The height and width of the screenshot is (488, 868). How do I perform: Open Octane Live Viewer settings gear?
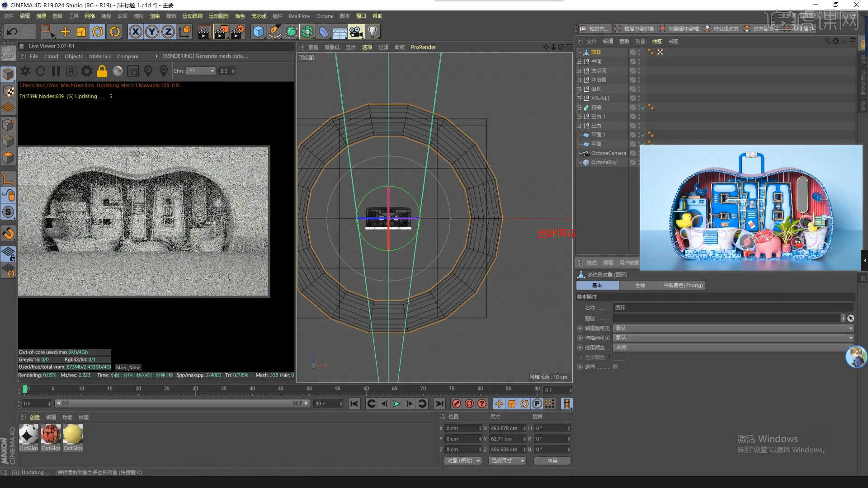(86, 71)
